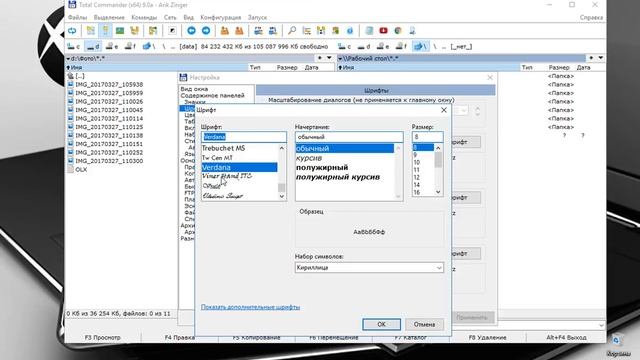Image resolution: width=640 pixels, height=360 pixels.
Task: Launch the Chrome icon in toolbar
Action: [398, 31]
